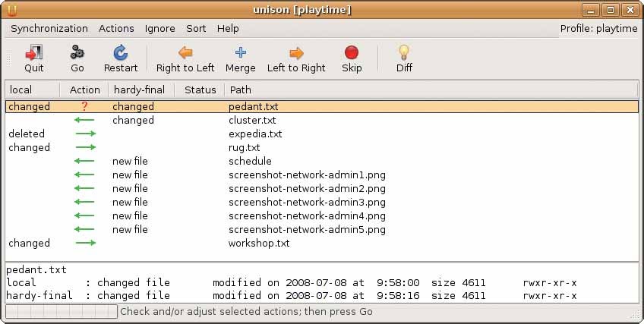Select screenshot-network-admin3.png file name
Screen dimensions: 644x324
(308, 202)
